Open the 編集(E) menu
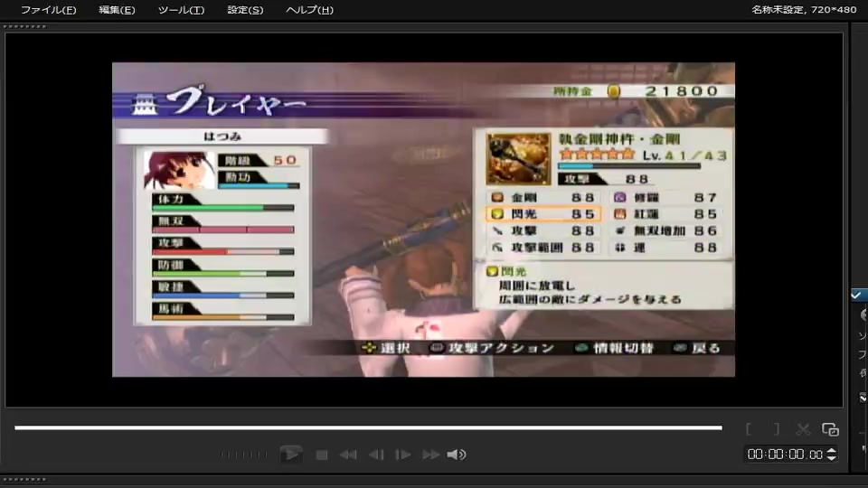The width and height of the screenshot is (868, 488). [117, 10]
